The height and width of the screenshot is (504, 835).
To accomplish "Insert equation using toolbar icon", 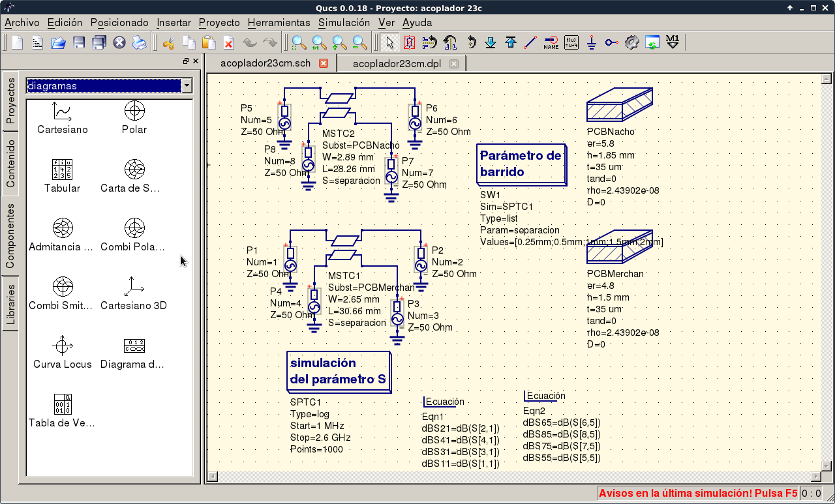I will [571, 43].
